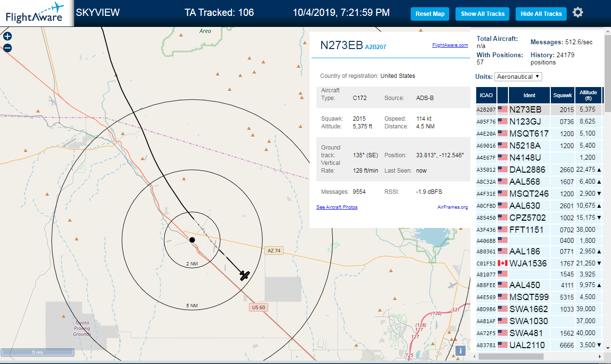Click the SKYVIEW header title

[98, 13]
